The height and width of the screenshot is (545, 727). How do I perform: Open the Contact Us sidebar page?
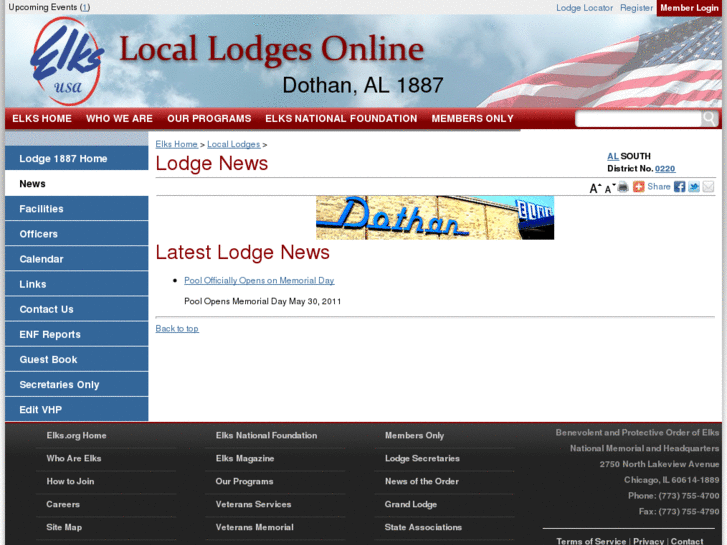coord(77,309)
